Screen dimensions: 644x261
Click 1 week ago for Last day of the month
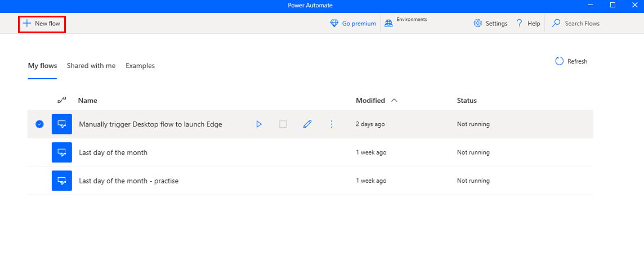coord(371,152)
